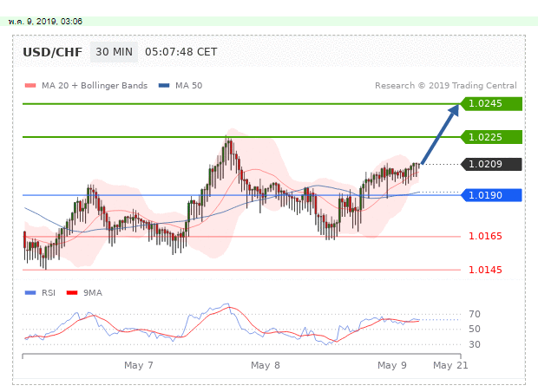Click the blue MA 50 legend swatch

pos(164,85)
